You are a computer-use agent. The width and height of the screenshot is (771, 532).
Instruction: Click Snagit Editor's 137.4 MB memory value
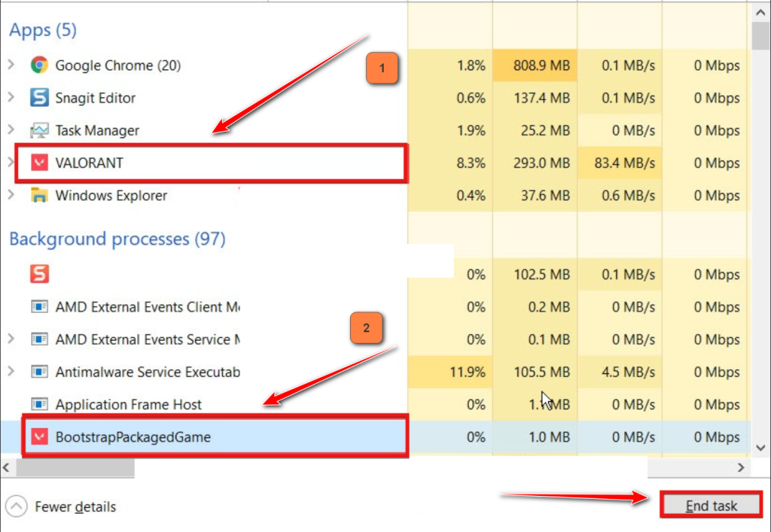541,98
